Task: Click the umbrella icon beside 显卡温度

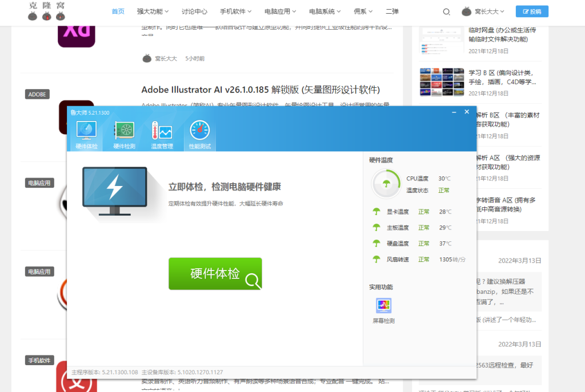Action: point(376,212)
